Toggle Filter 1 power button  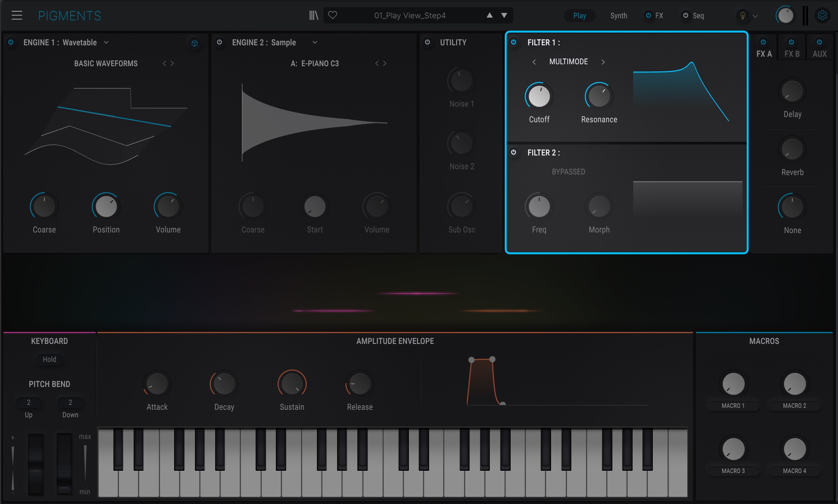click(x=514, y=42)
